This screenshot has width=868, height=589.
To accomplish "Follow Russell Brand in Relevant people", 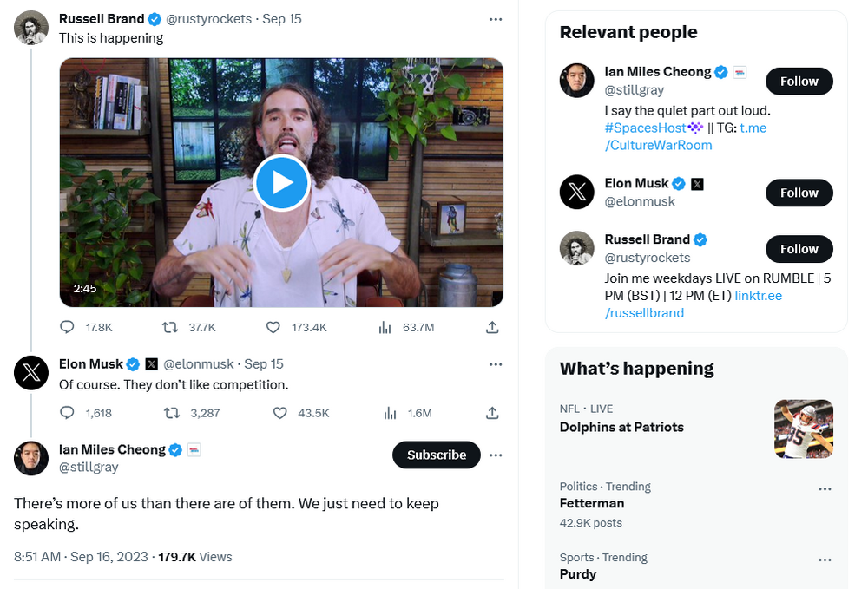I will [799, 249].
